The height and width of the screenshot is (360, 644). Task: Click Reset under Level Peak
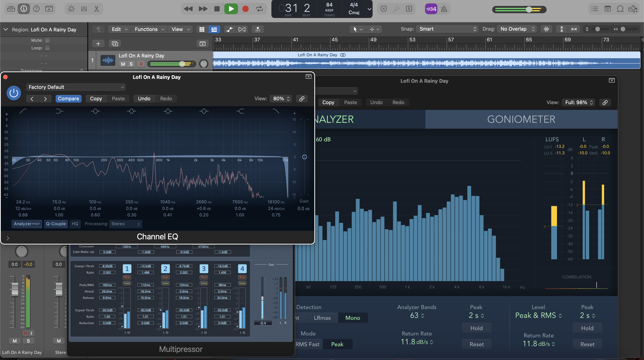(x=587, y=344)
